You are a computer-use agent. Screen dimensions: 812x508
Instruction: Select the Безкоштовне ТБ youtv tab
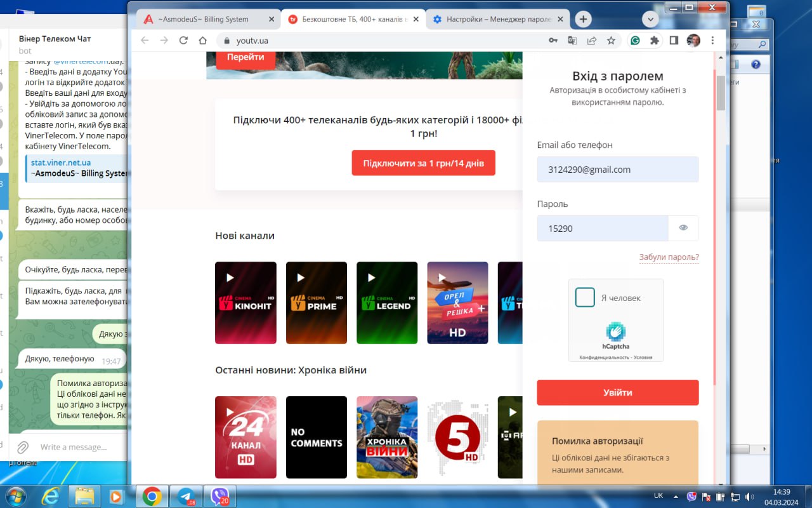[353, 19]
